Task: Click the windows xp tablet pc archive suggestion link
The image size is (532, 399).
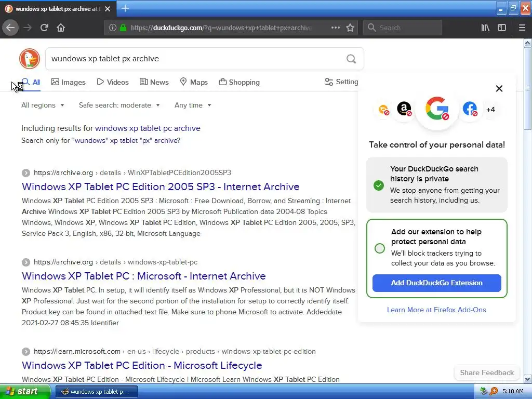Action: 148,128
